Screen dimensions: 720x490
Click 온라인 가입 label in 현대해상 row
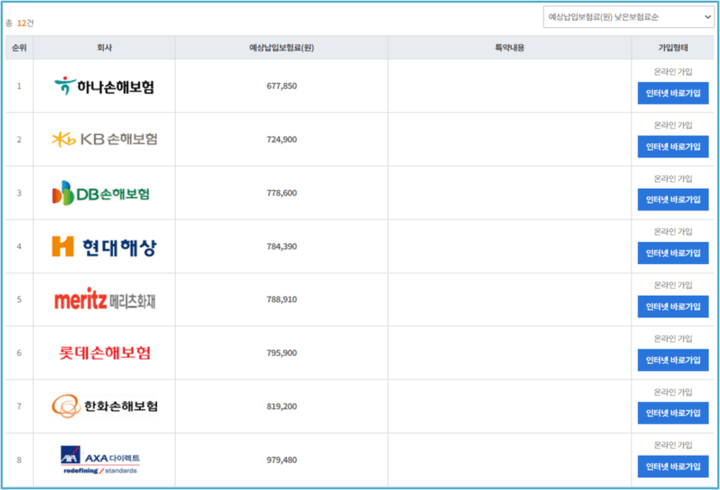[673, 231]
